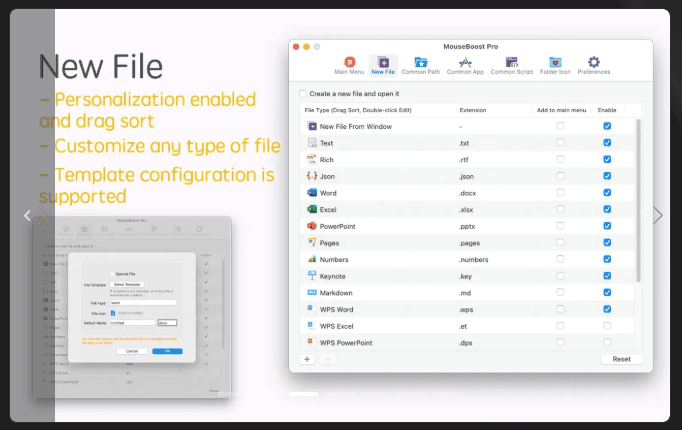Add Text to main menu checkbox
Viewport: 682px width, 430px height.
pyautogui.click(x=560, y=143)
